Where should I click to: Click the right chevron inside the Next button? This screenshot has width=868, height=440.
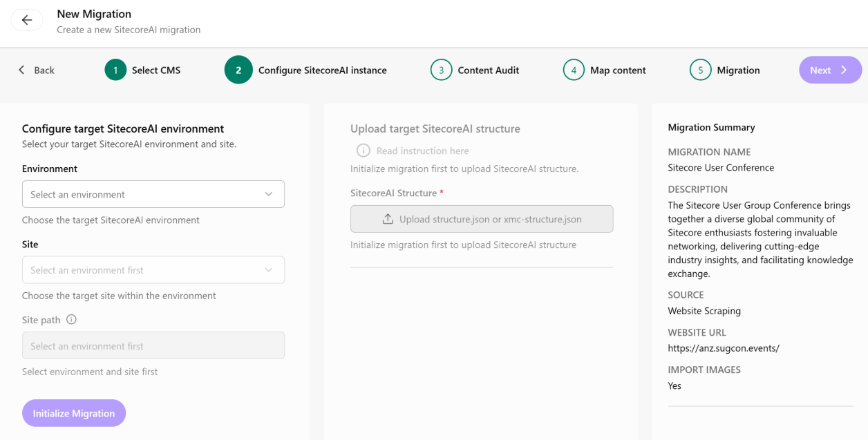click(844, 70)
